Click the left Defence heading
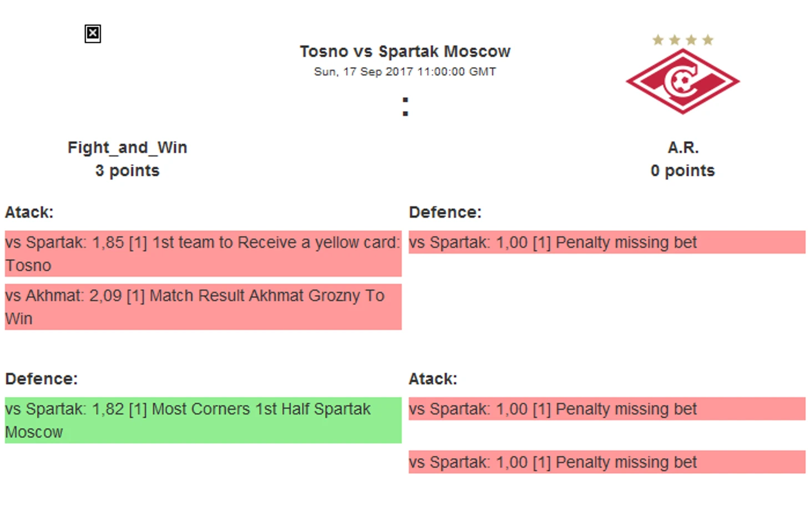Screen dimensions: 810x532 coord(42,379)
